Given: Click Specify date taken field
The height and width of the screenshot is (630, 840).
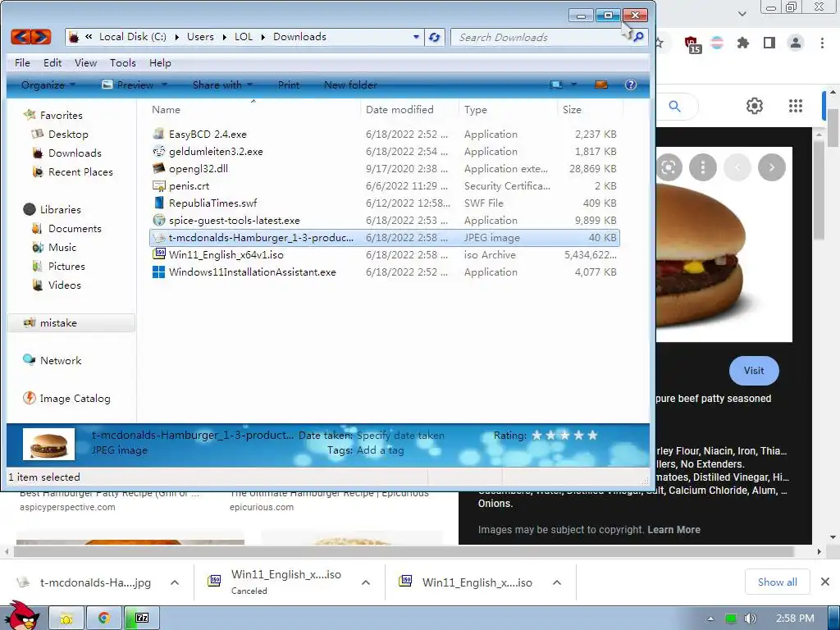Looking at the screenshot, I should 400,436.
